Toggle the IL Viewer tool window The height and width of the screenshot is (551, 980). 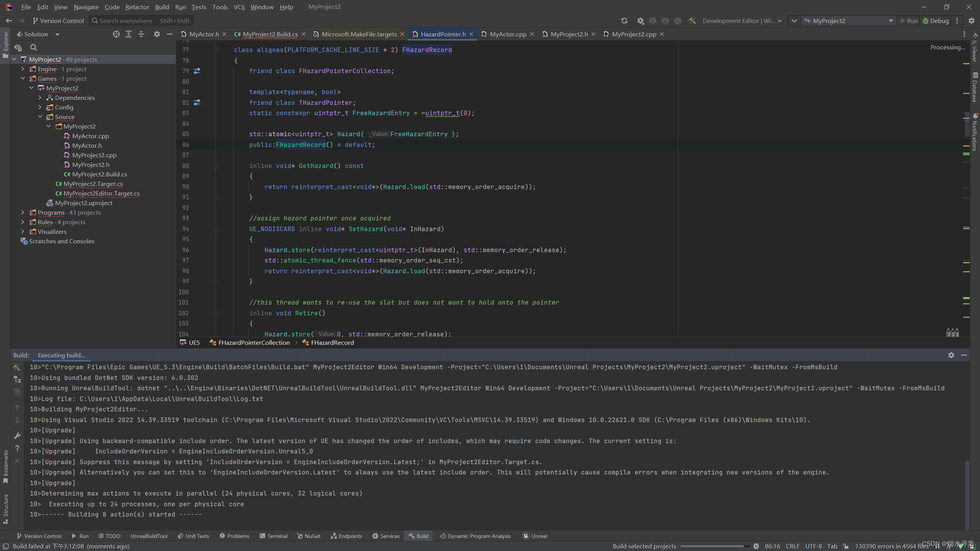point(975,47)
